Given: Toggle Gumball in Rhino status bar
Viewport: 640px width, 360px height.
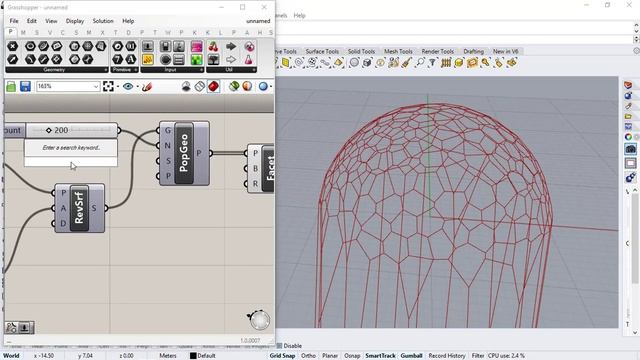Looking at the screenshot, I should (411, 356).
